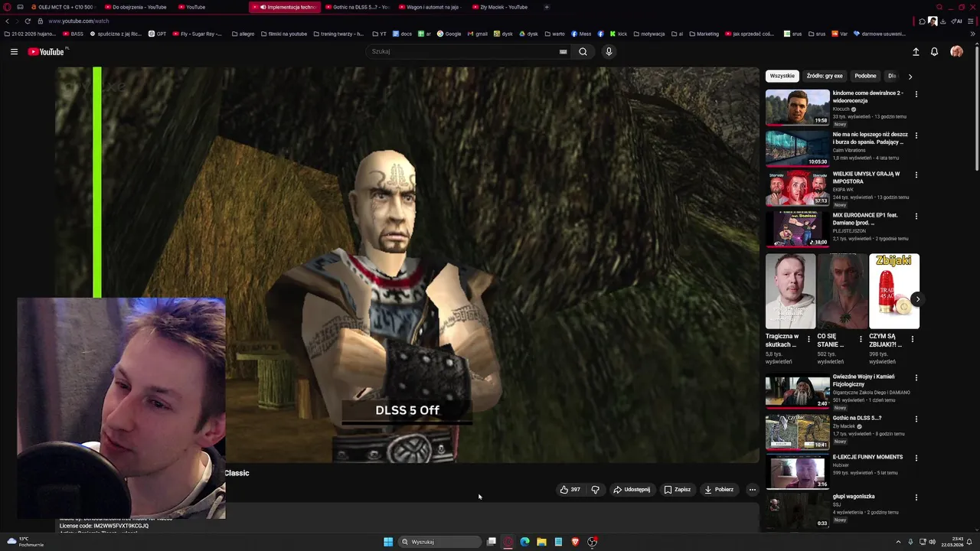Reload the page in browser toolbar

(28, 21)
